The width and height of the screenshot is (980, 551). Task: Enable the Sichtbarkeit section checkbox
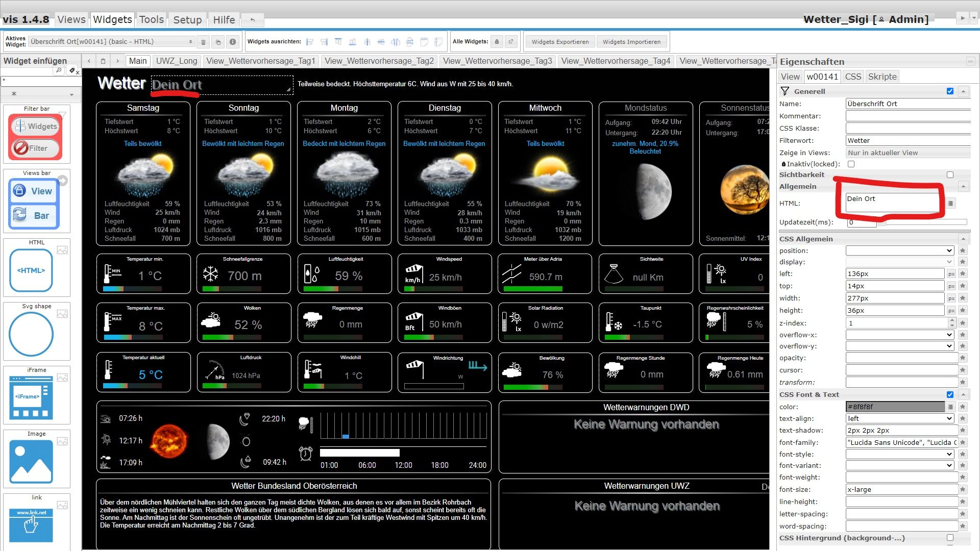(x=950, y=174)
